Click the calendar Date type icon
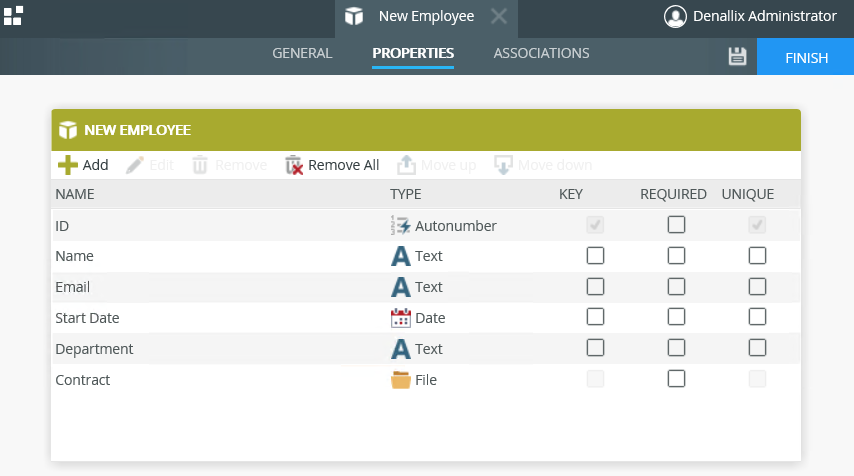 [400, 318]
